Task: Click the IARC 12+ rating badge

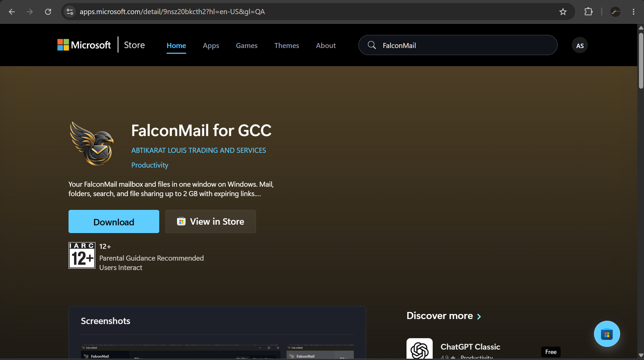Action: [x=82, y=255]
